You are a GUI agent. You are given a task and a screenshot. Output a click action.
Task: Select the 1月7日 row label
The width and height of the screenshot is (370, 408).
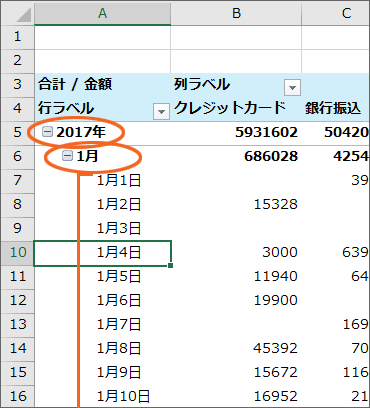click(x=119, y=325)
